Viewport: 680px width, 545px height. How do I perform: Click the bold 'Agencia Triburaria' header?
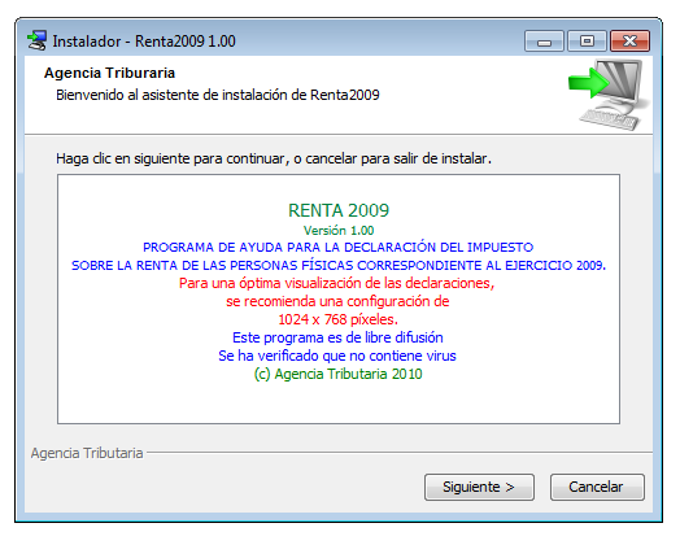pos(109,73)
